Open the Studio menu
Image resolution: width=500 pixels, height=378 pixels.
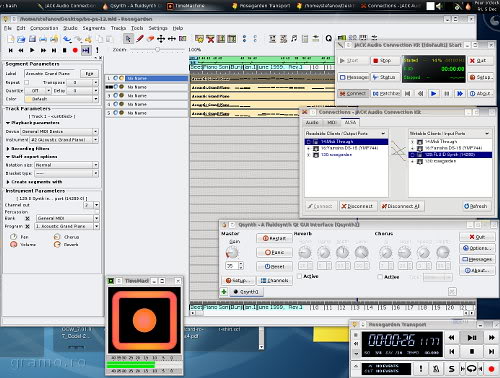tap(70, 28)
